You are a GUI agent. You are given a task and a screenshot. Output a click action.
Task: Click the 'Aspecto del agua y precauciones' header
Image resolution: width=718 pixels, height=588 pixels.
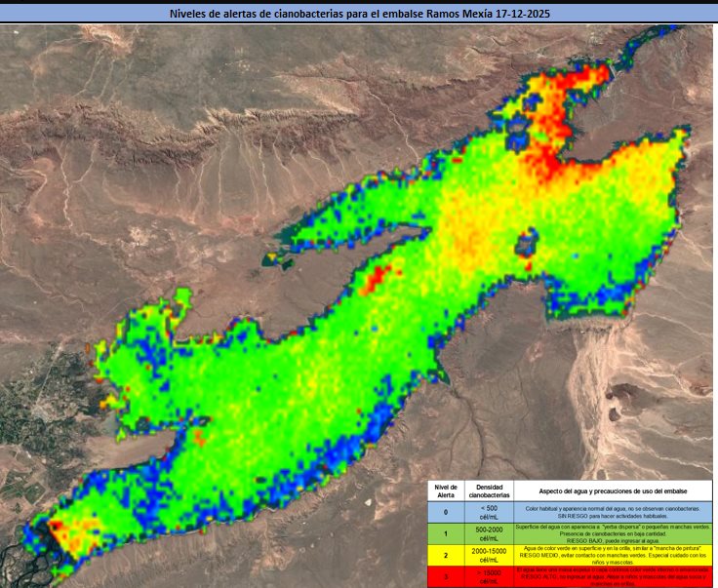(x=613, y=490)
